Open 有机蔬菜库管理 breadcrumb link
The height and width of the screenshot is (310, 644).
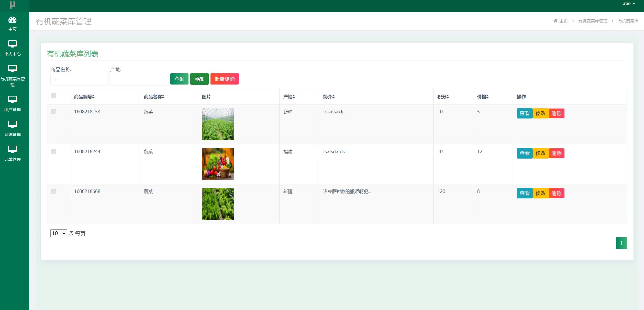(x=593, y=21)
